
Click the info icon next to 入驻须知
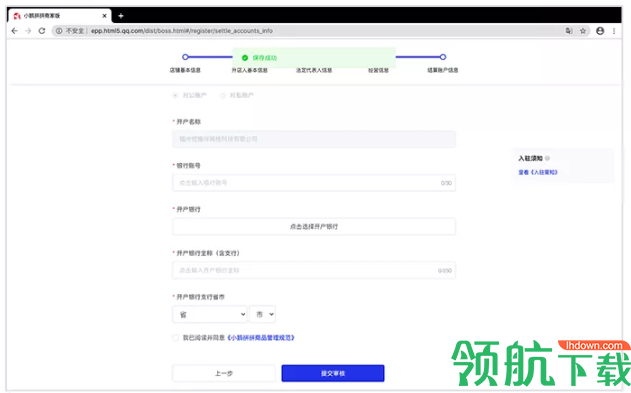pyautogui.click(x=547, y=158)
